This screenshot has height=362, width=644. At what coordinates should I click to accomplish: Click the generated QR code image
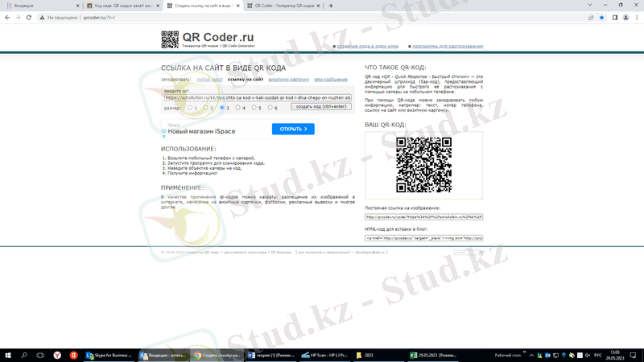pyautogui.click(x=423, y=165)
